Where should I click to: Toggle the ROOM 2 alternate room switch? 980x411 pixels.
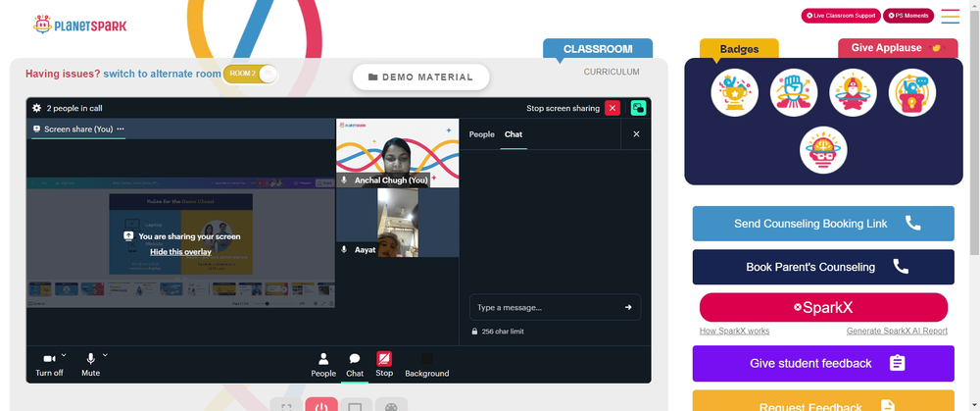click(250, 74)
